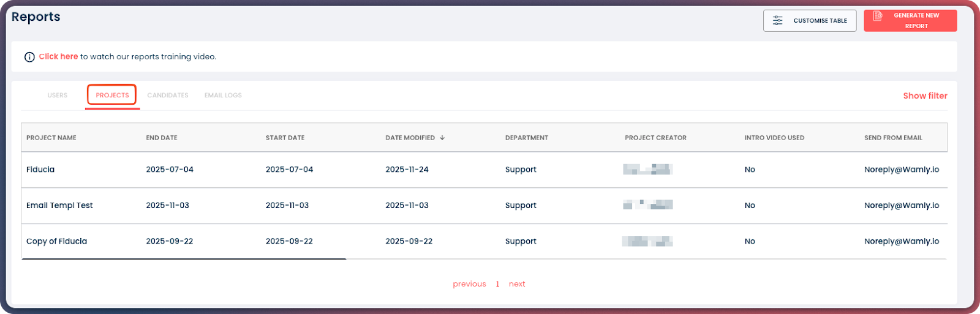Screen dimensions: 980x314
Task: Switch to the Users tab
Action: (58, 95)
